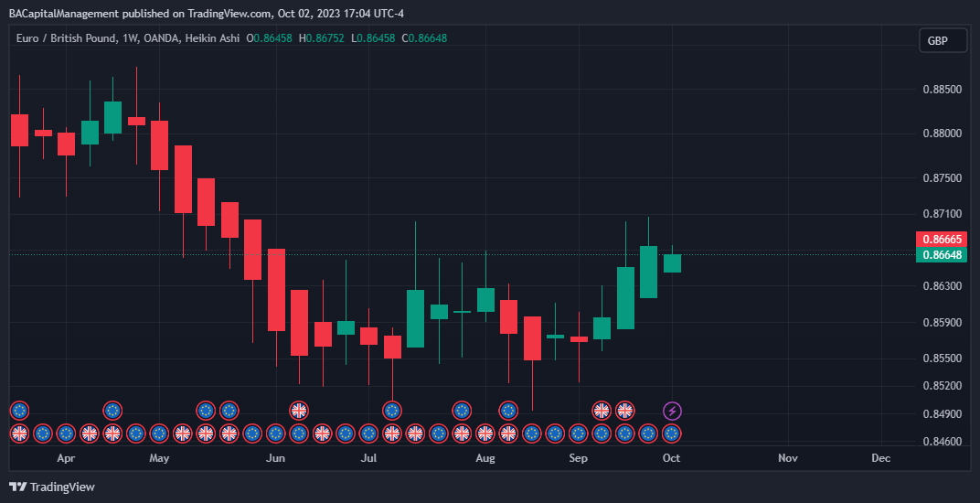Click the TradingView logo
980x503 pixels.
click(x=52, y=487)
